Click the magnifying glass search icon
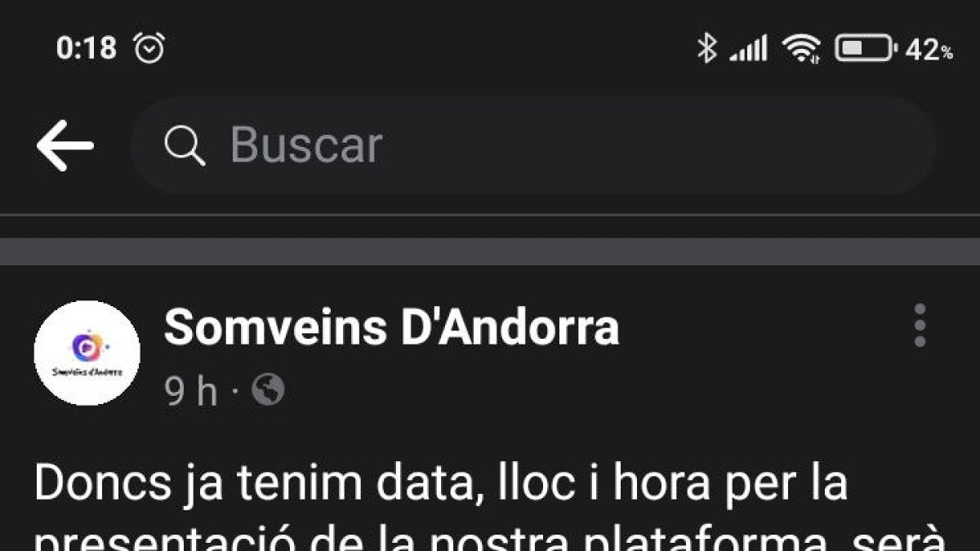This screenshot has width=980, height=551. click(x=185, y=145)
